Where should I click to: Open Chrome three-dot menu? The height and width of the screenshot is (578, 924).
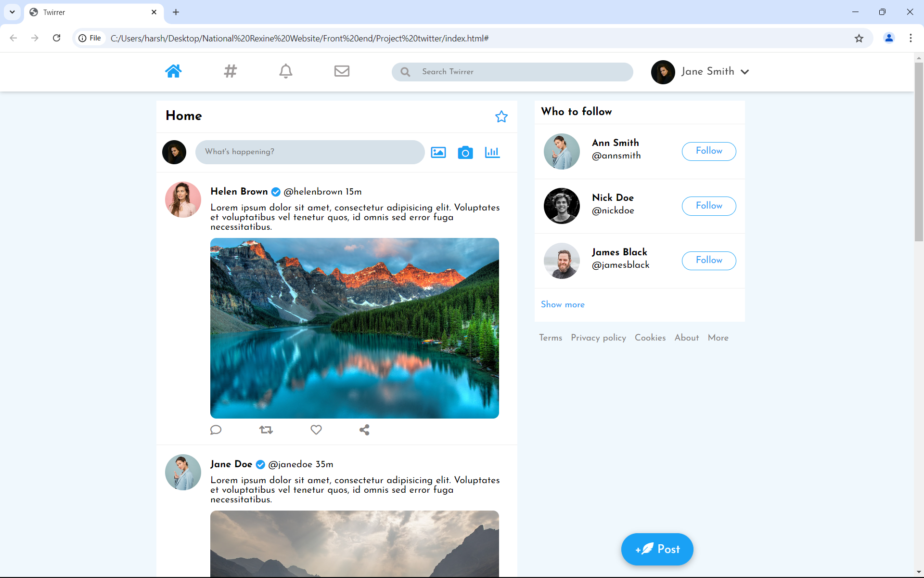(x=911, y=38)
